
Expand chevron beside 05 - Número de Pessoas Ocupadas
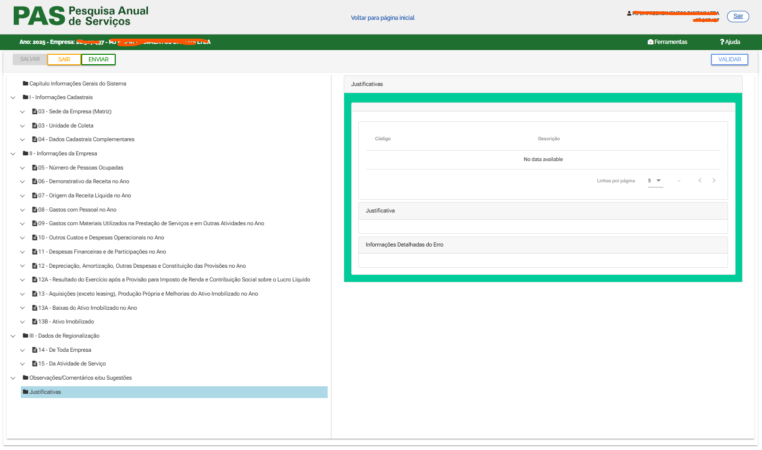pyautogui.click(x=22, y=168)
